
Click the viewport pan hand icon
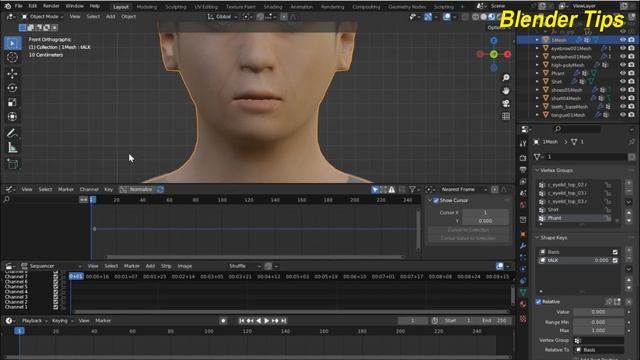506,91
